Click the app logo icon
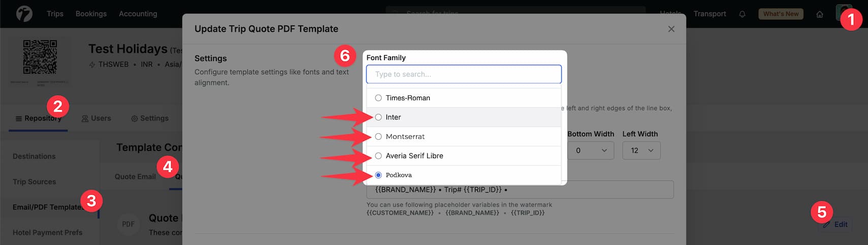Screen dimensions: 868x245 24,14
